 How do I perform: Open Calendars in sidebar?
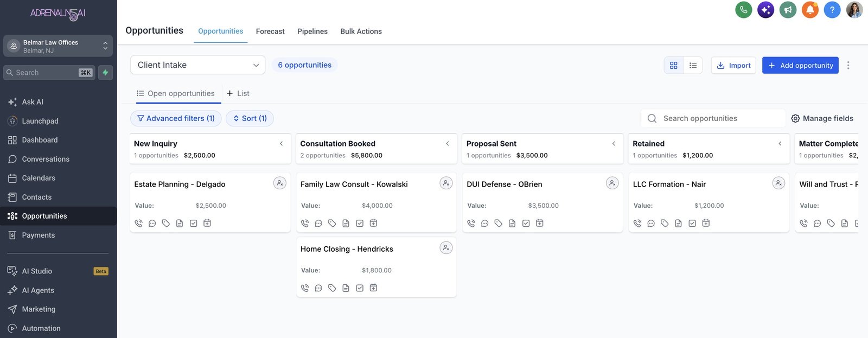click(59, 178)
